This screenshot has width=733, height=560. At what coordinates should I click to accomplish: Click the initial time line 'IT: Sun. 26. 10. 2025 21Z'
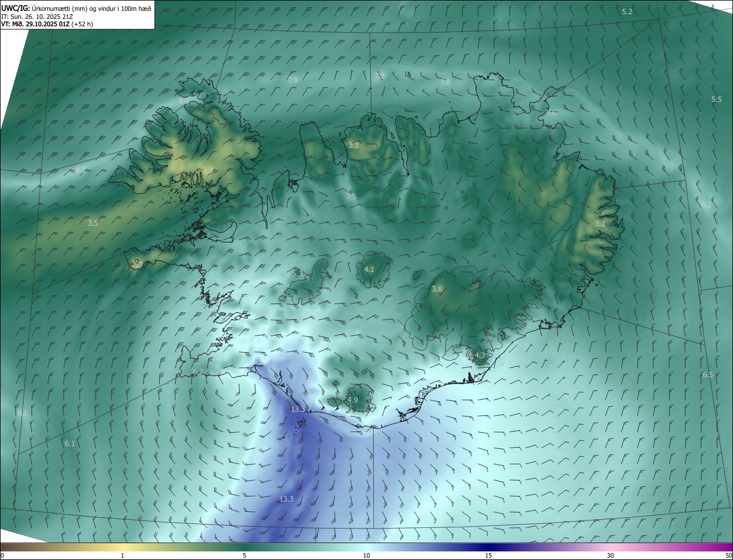(37, 17)
